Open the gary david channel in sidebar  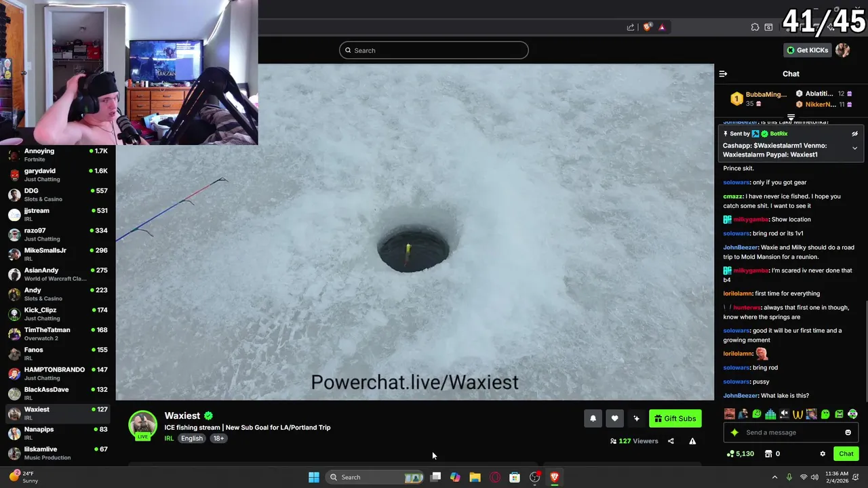pos(58,175)
